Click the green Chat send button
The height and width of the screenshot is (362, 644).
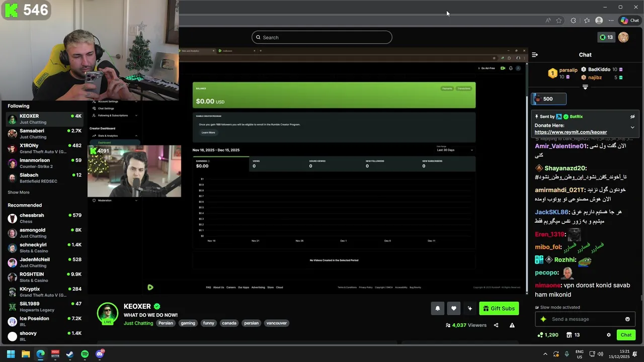click(626, 335)
